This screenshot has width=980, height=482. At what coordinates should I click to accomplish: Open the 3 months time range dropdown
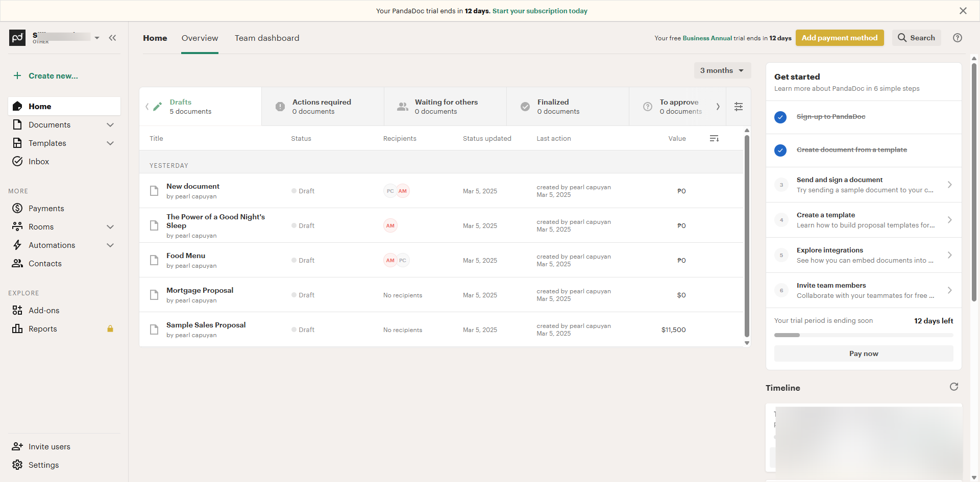[722, 70]
